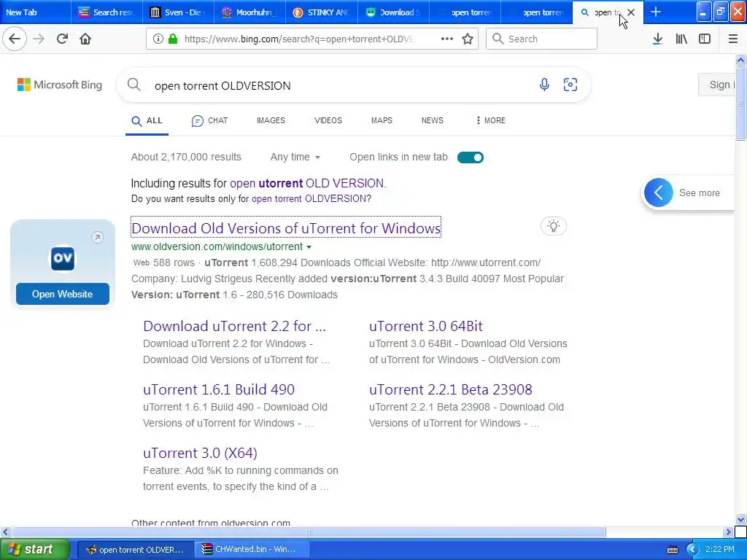Open the Library icon

tap(681, 39)
